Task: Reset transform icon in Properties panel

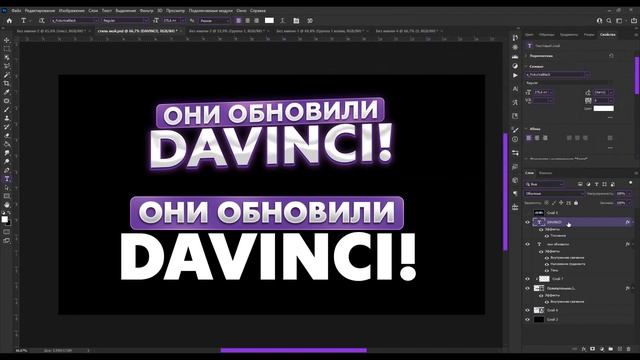Action: click(611, 56)
